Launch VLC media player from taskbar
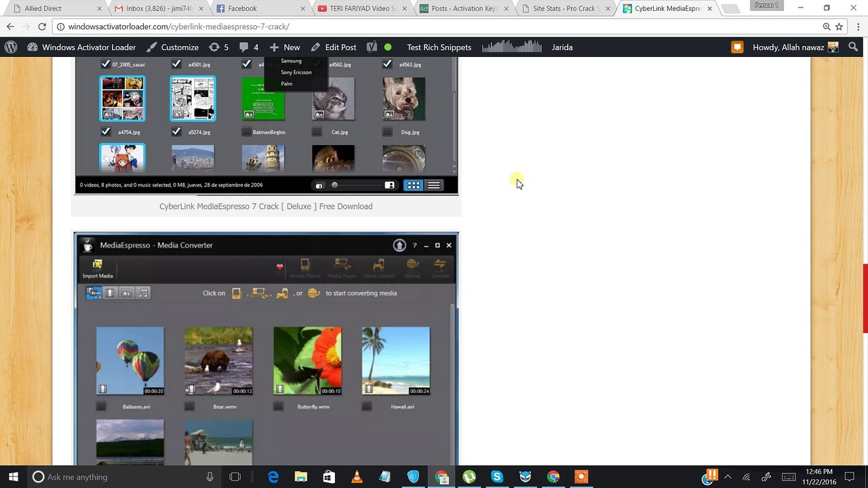The height and width of the screenshot is (488, 868). [x=357, y=476]
